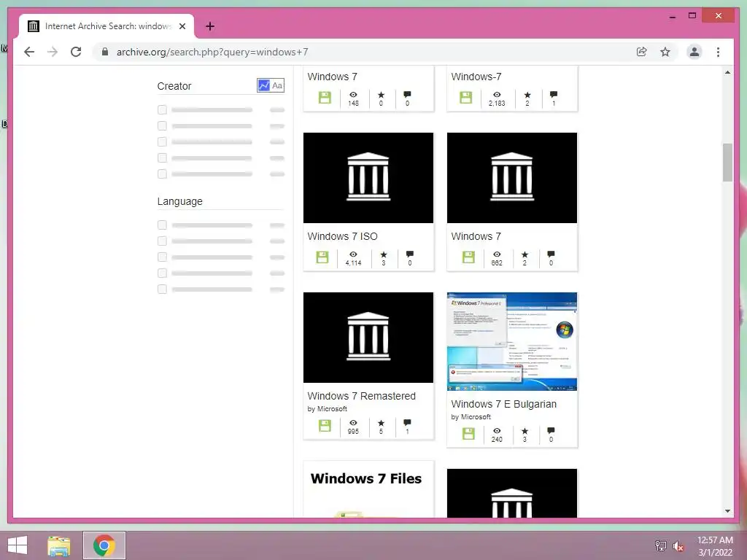The width and height of the screenshot is (747, 560).
Task: Tick the last Creator filter checkbox
Action: [x=162, y=174]
